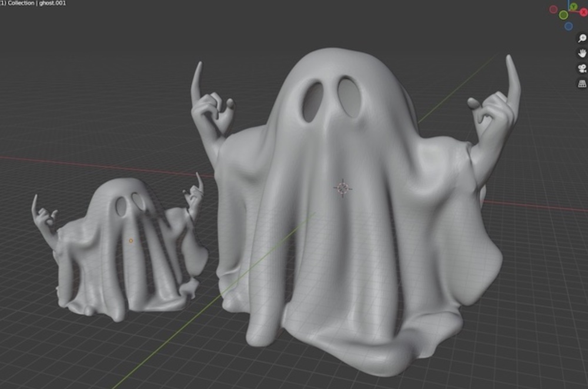This screenshot has width=588, height=389.
Task: Click the orange origin dot on small ghost
Action: [x=131, y=240]
